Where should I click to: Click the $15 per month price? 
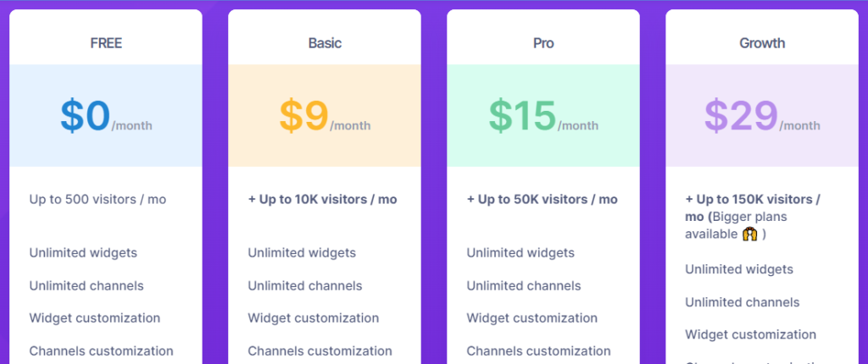pos(543,117)
